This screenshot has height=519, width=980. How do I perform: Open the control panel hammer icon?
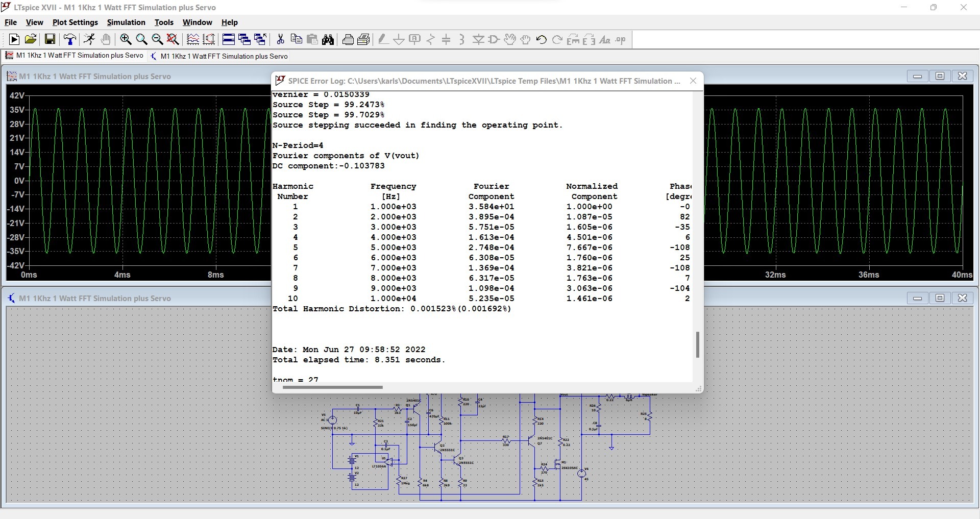point(70,39)
